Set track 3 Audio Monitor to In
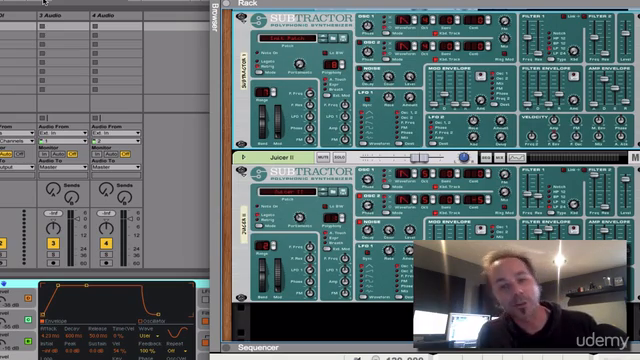The width and height of the screenshot is (640, 360). (x=44, y=154)
